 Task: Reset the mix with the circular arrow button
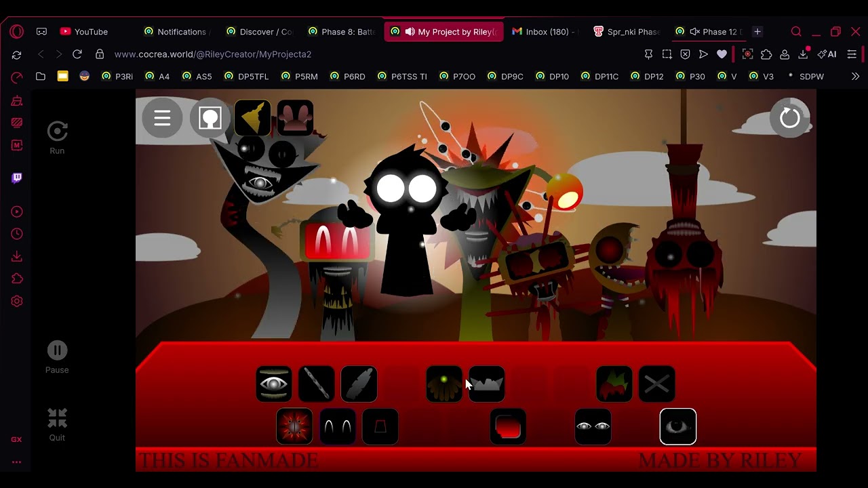(x=790, y=119)
